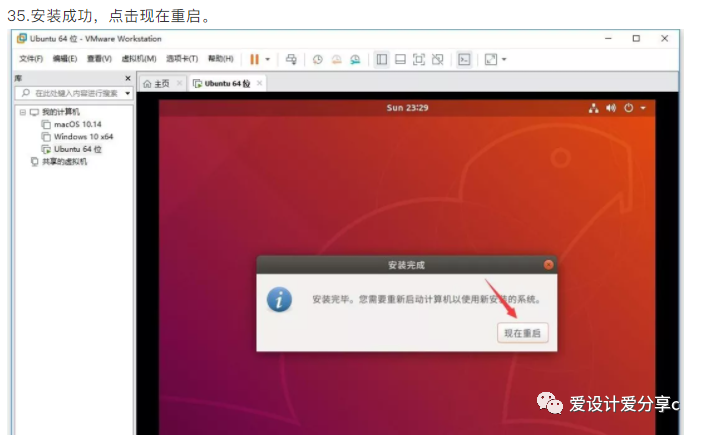Select macOS 10.14 virtual machine
Viewport: 703px width, 435px height.
[x=78, y=124]
